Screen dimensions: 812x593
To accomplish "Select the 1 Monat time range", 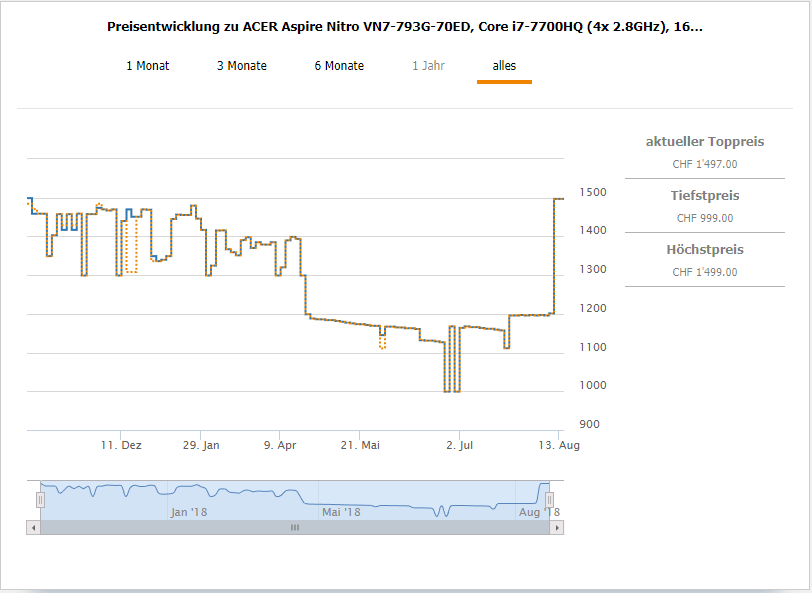I will [x=147, y=66].
